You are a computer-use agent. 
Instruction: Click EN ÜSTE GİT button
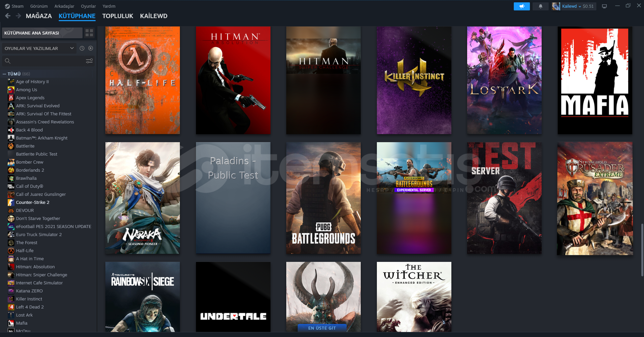(322, 328)
